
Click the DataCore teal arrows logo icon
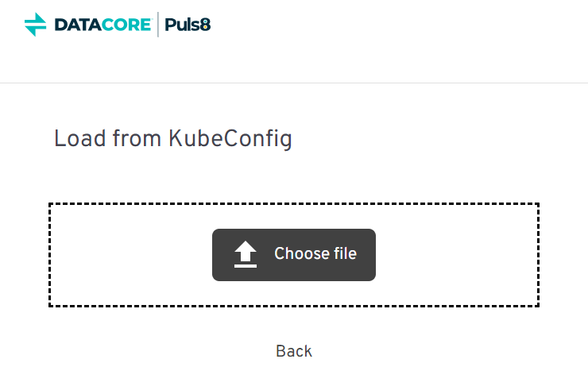click(36, 25)
